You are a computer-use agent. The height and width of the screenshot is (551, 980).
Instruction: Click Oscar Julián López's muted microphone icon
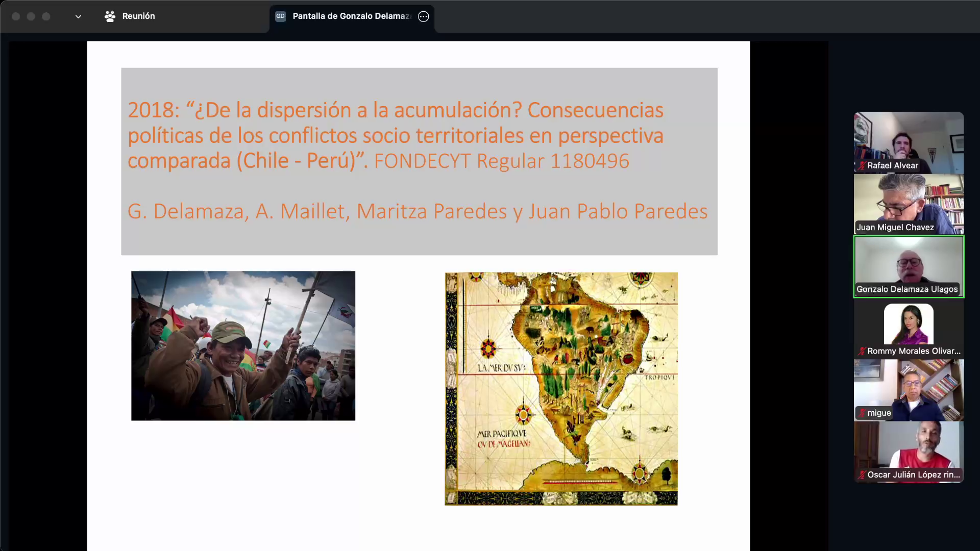pos(862,475)
